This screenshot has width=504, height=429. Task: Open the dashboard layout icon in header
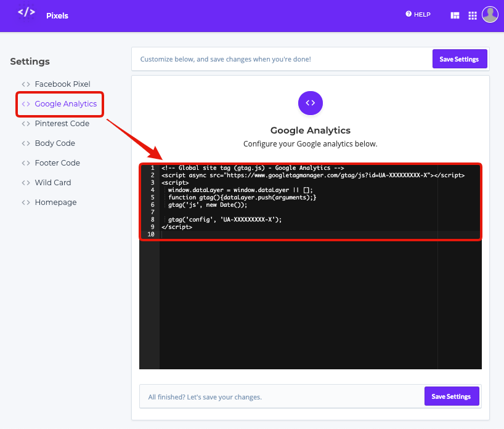coord(455,15)
